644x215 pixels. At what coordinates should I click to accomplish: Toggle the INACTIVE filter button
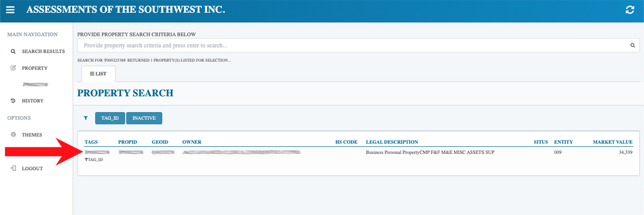pos(144,118)
